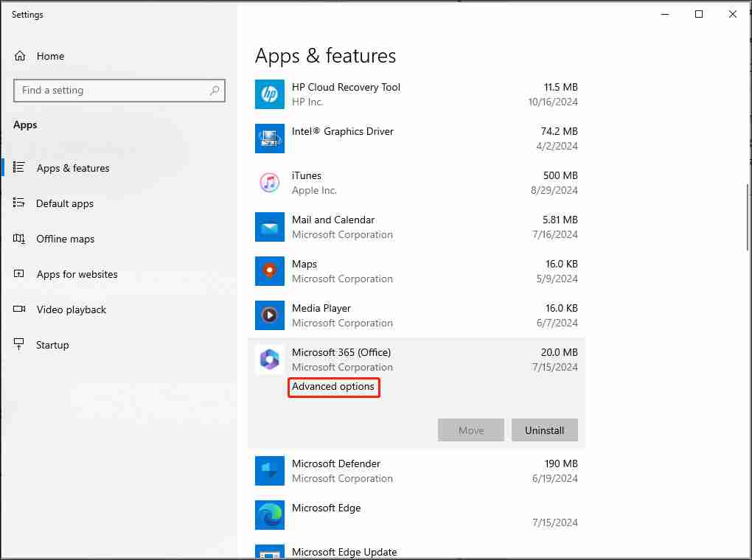Click the Microsoft 365 (Office) title text
This screenshot has height=560, width=752.
341,352
